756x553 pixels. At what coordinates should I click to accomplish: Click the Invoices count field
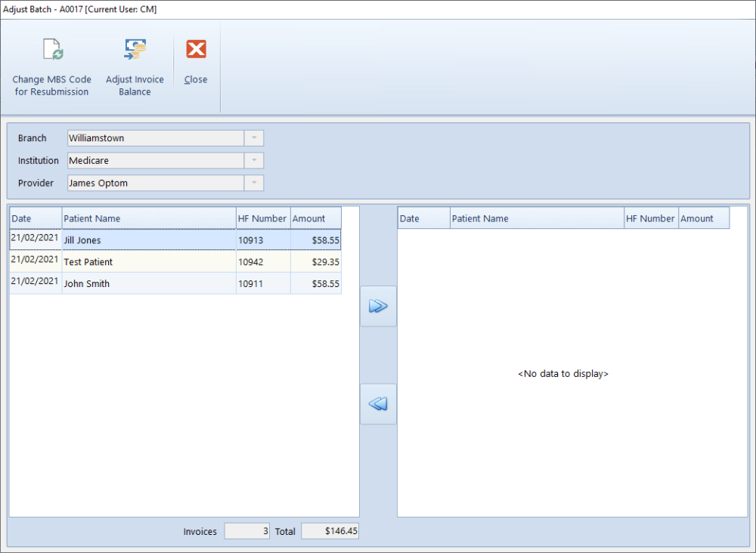click(x=246, y=531)
